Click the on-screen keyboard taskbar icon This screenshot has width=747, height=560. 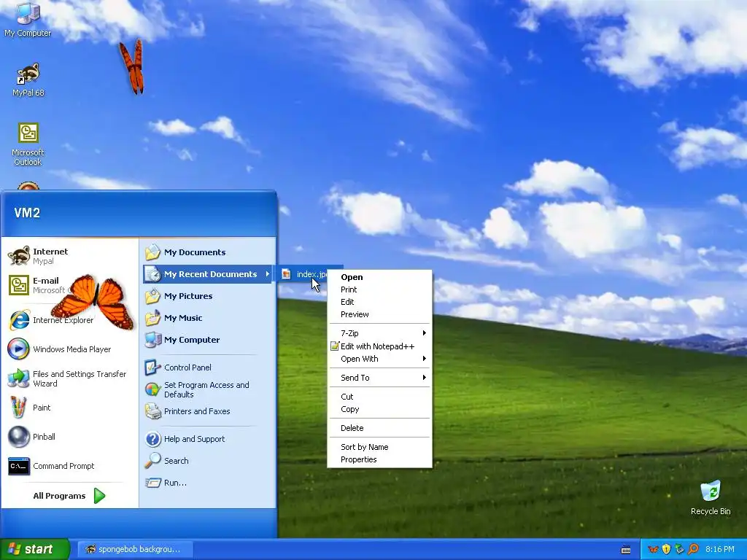point(626,550)
